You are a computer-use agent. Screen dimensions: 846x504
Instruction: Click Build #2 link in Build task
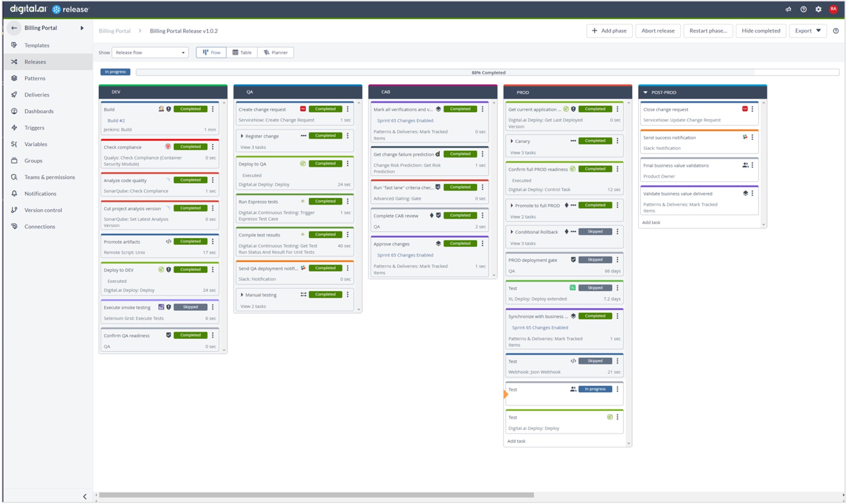(x=116, y=120)
